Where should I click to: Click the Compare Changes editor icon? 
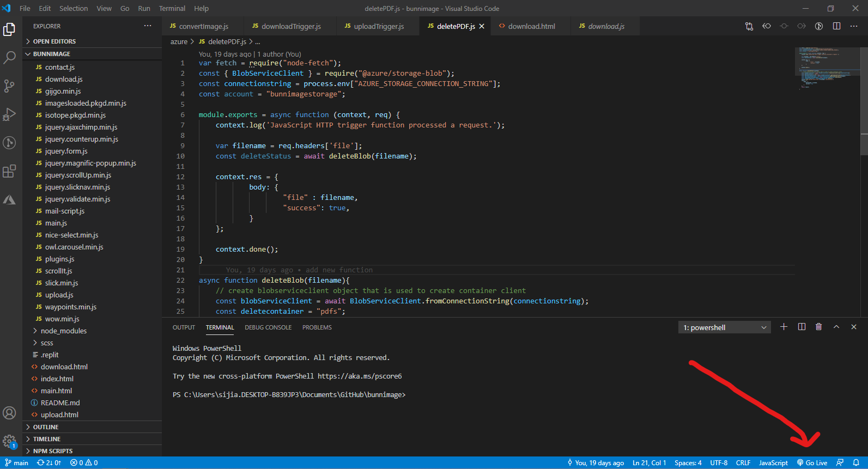coord(749,26)
